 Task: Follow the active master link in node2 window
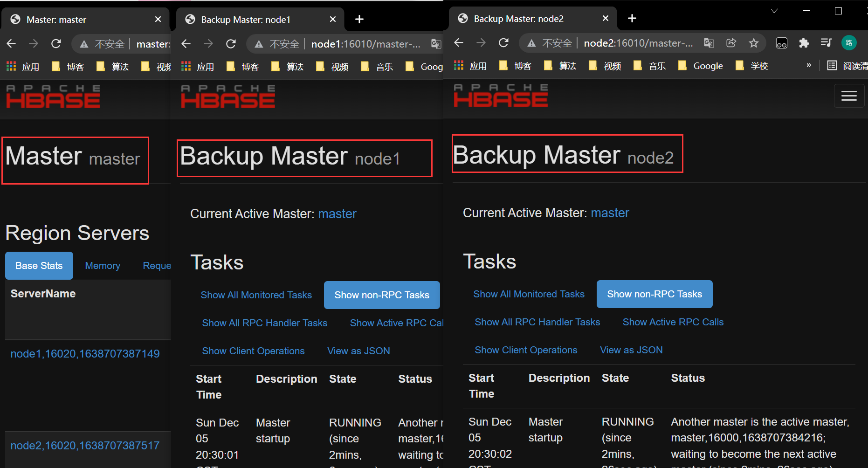pos(610,213)
